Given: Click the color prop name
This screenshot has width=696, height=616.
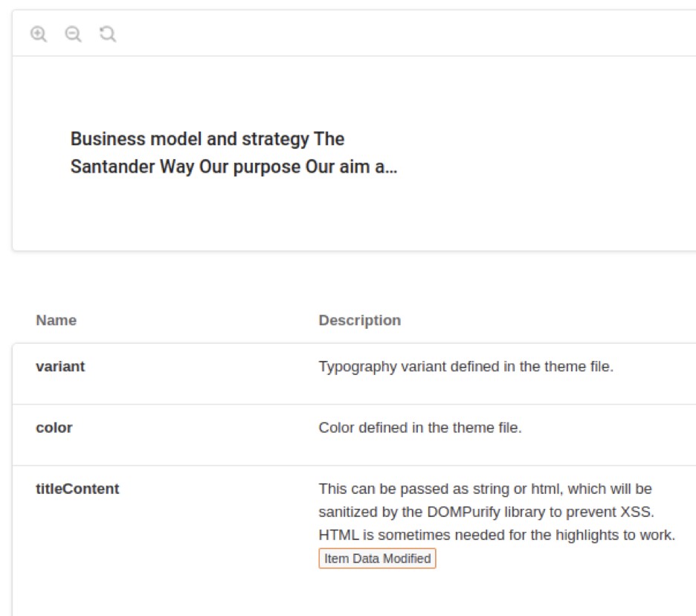Looking at the screenshot, I should (54, 428).
